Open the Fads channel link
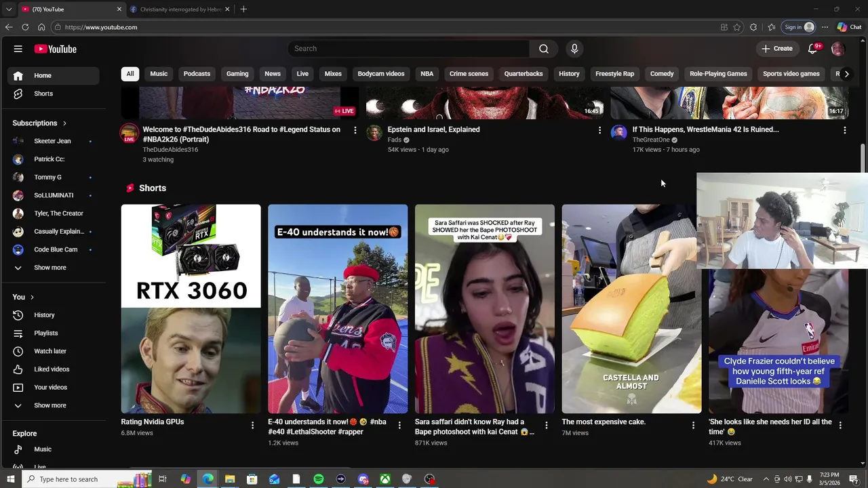868x488 pixels. pos(394,140)
